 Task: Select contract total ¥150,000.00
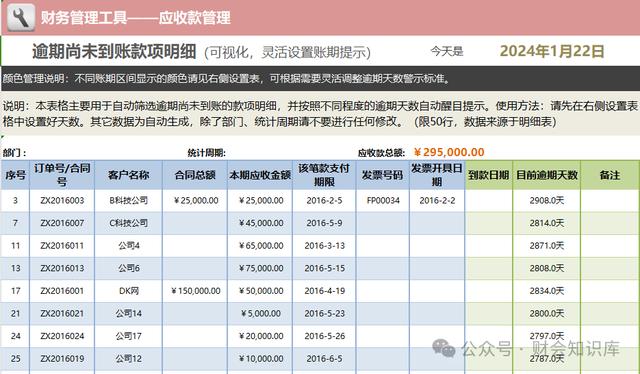[x=196, y=291]
